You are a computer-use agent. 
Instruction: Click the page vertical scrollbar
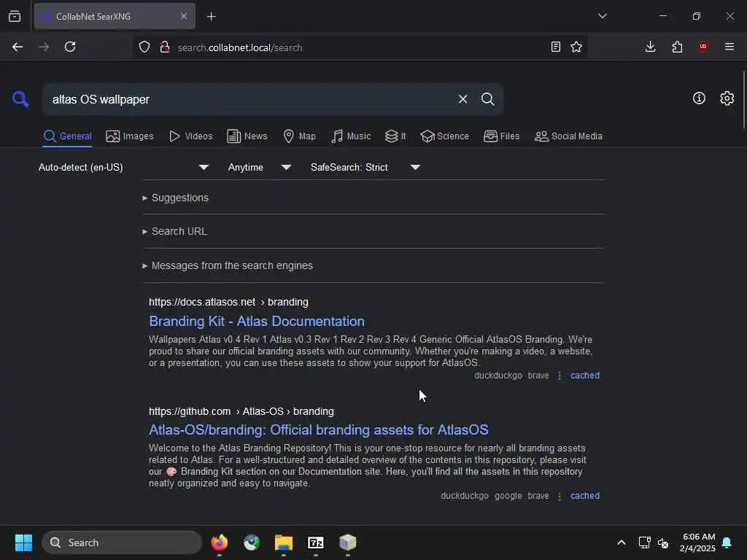(x=743, y=100)
